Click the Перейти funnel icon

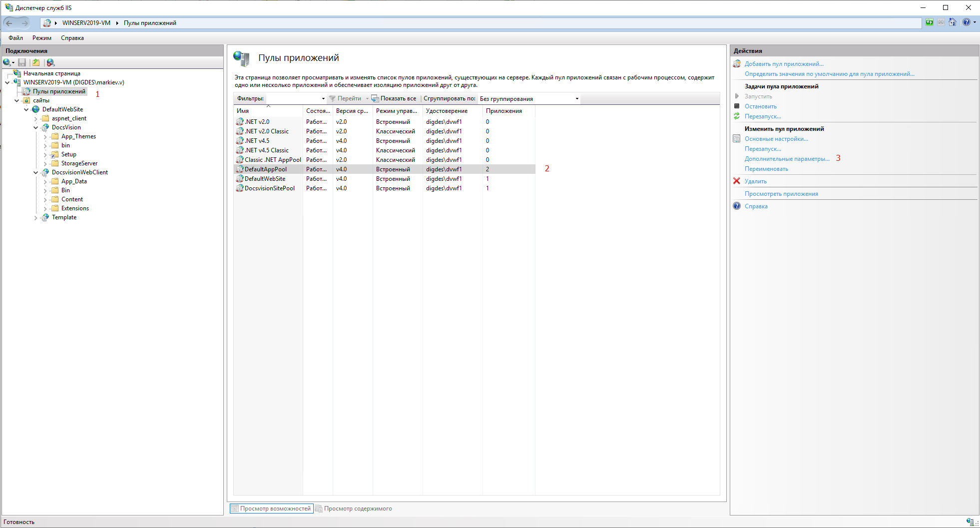pyautogui.click(x=332, y=98)
